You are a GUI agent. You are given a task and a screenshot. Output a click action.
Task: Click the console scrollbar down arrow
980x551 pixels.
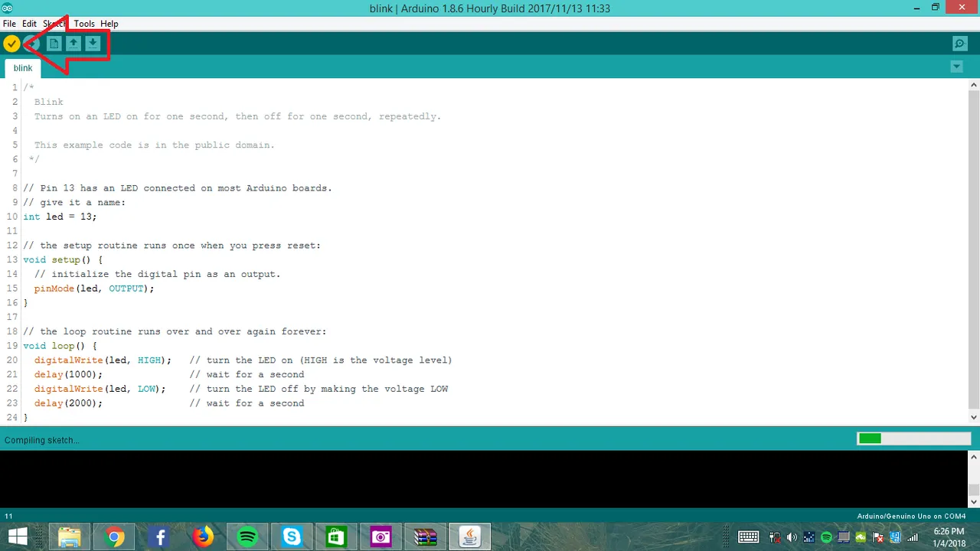[x=974, y=501]
